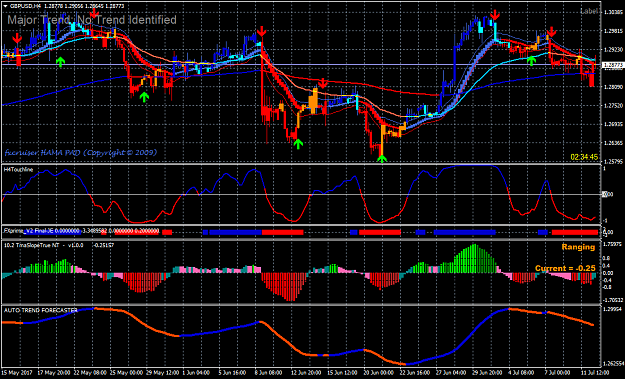
Task: Click the yellow 02:34:45 candle timer
Action: 584,157
